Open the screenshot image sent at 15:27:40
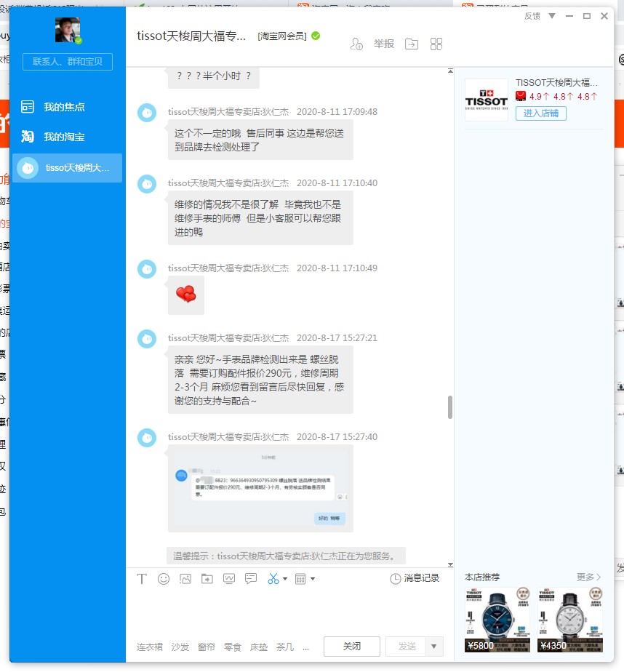This screenshot has width=624, height=672. [260, 489]
